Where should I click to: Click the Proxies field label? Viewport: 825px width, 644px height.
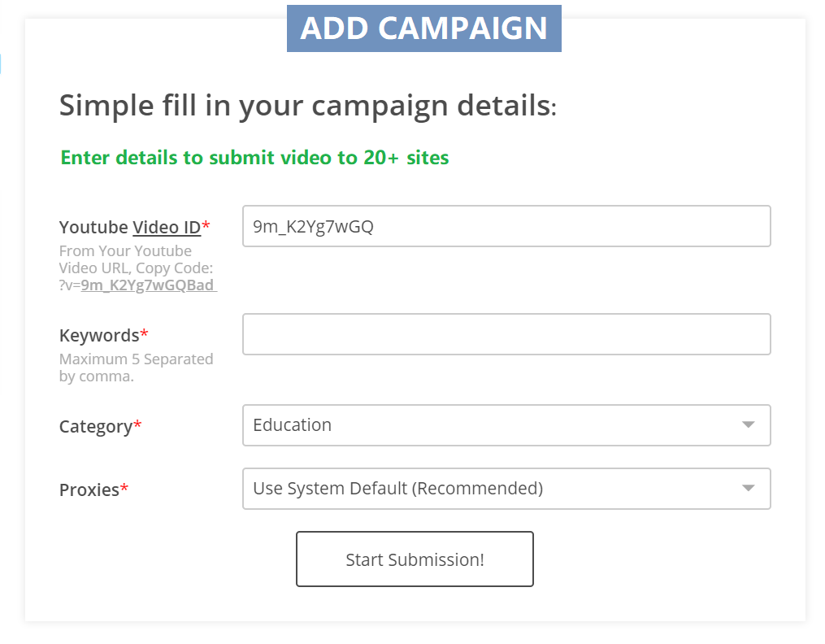click(89, 490)
